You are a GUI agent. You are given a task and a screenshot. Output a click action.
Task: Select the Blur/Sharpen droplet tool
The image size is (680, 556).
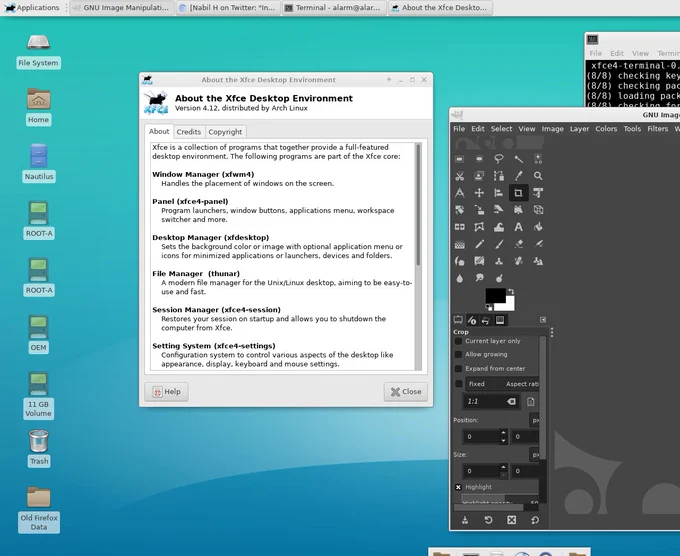[x=460, y=278]
